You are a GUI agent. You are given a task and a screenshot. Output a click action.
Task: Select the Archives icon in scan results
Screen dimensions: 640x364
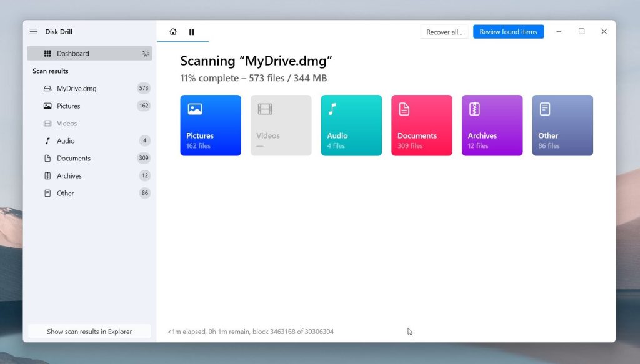[46, 175]
